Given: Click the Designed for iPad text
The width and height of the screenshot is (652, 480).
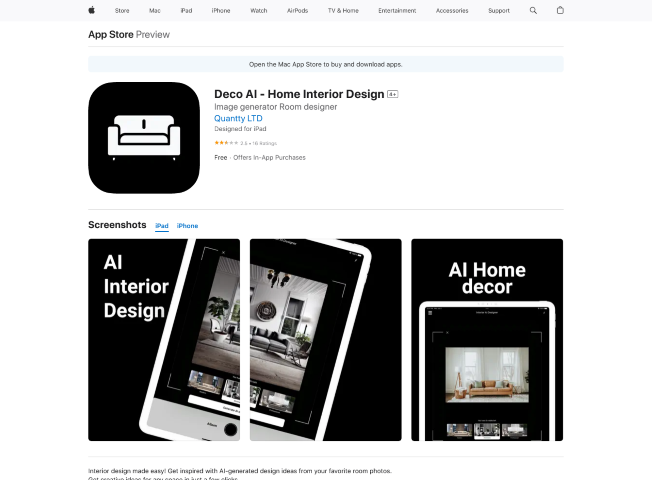Looking at the screenshot, I should click(x=240, y=129).
